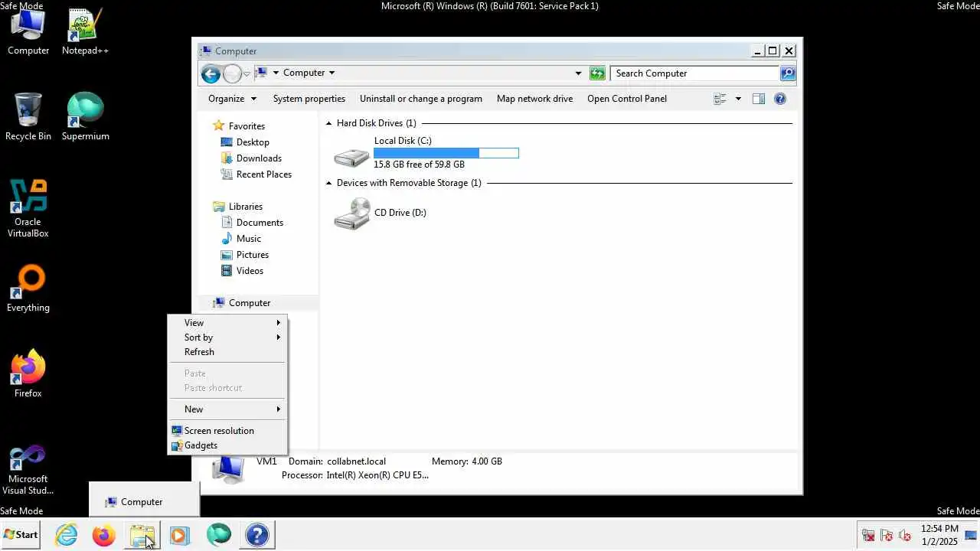Image resolution: width=980 pixels, height=551 pixels.
Task: Open Music library
Action: 241,239
